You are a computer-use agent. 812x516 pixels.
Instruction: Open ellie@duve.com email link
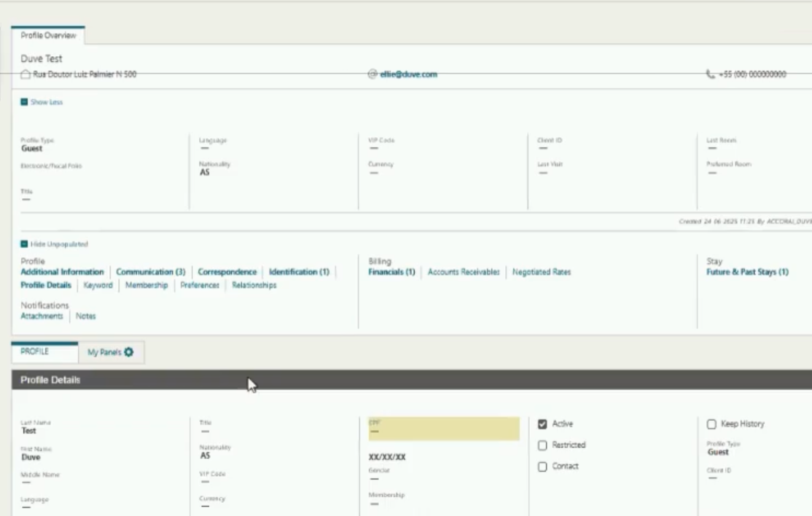(x=409, y=74)
